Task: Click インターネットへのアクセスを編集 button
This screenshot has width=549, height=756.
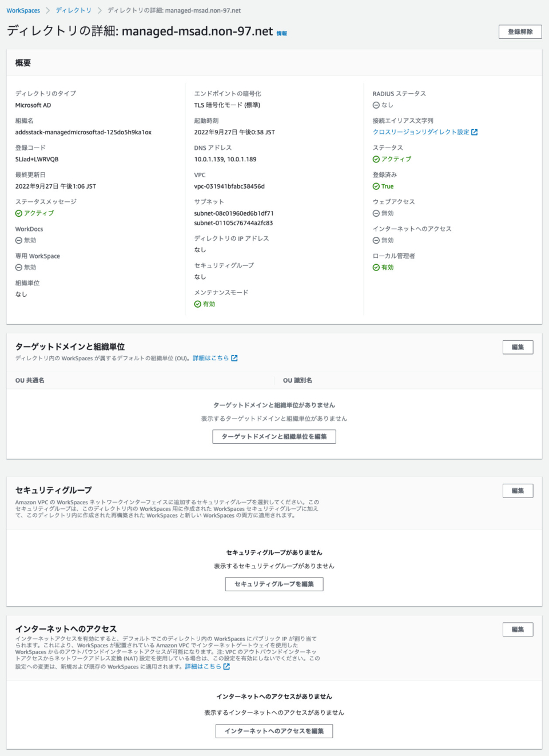Action: (x=274, y=731)
